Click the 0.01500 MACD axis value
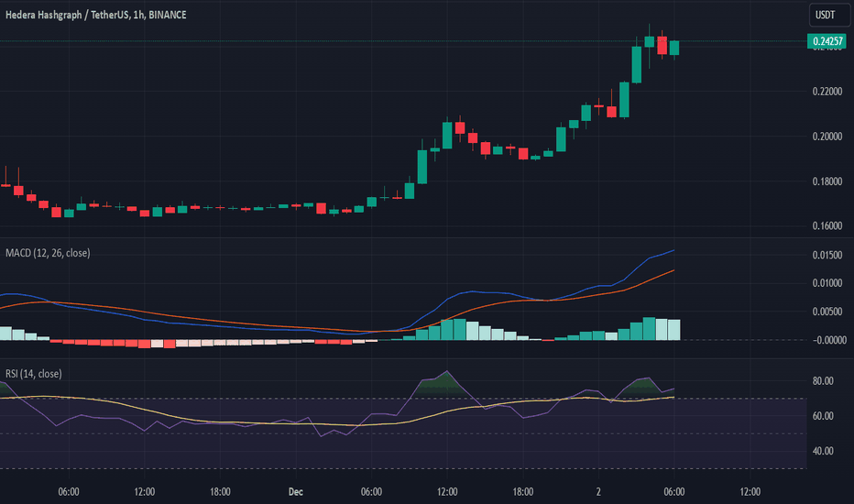The image size is (854, 504). coord(827,255)
